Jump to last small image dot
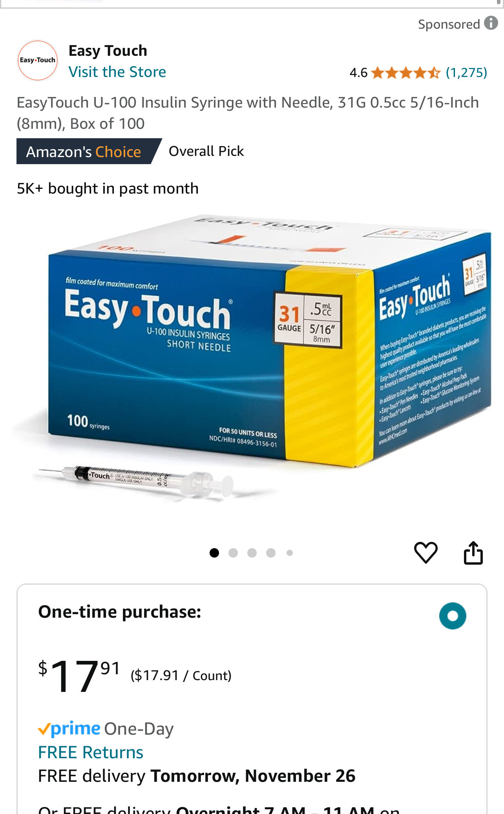This screenshot has height=814, width=504. click(290, 553)
